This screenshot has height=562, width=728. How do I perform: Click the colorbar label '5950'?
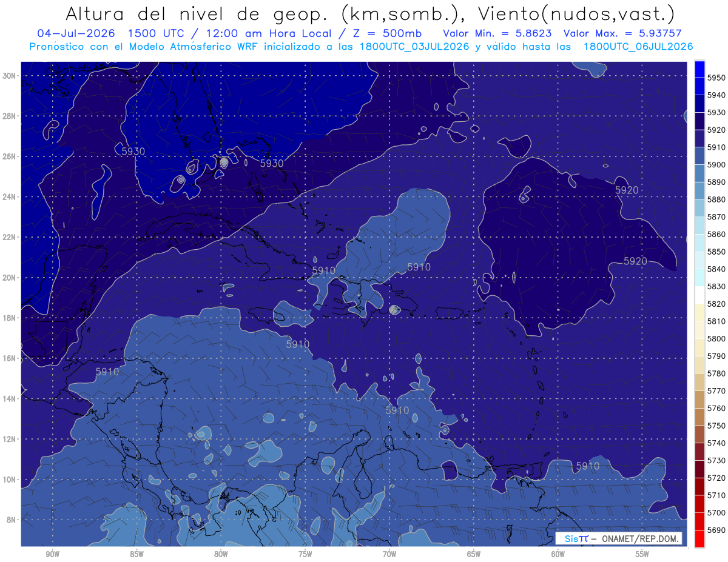716,78
